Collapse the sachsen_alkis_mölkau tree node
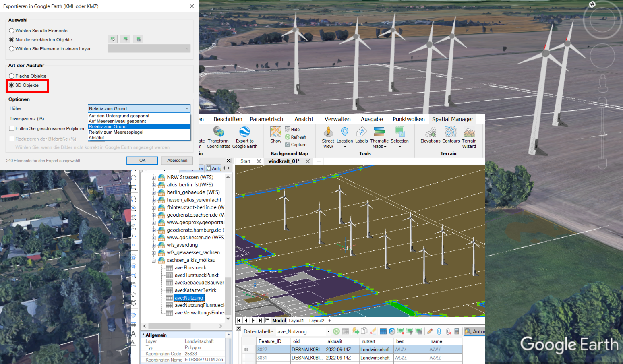Screen dimensions: 623x364 point(153,260)
